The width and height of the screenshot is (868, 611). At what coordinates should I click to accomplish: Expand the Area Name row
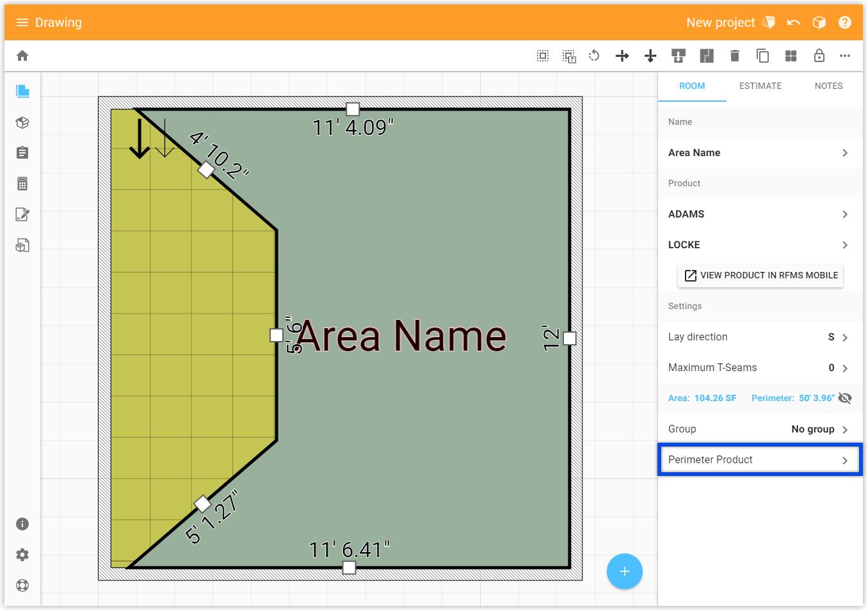point(760,153)
